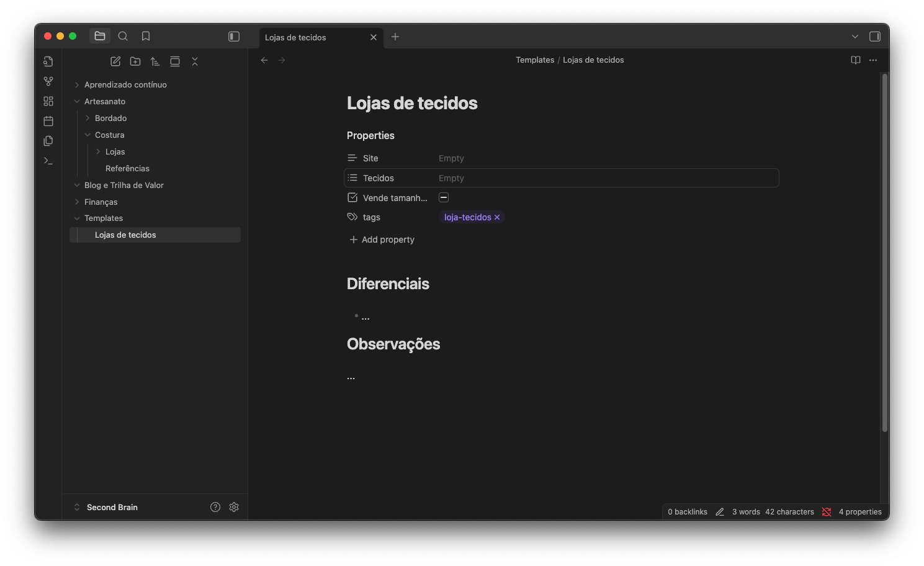Toggle the Vende tamanh... checkbox property
This screenshot has height=566, width=924.
443,197
